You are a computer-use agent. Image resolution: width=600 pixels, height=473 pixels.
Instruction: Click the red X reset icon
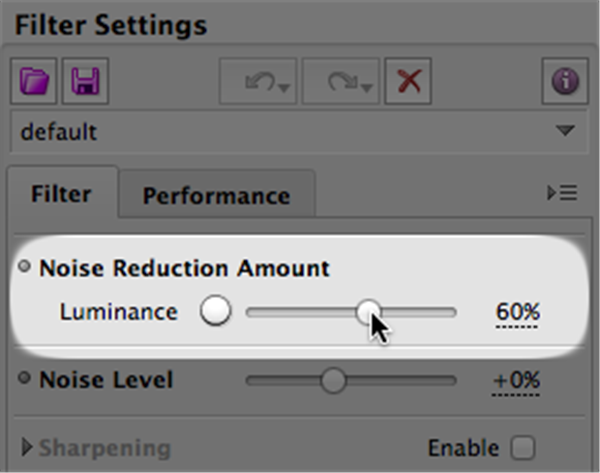pyautogui.click(x=407, y=81)
